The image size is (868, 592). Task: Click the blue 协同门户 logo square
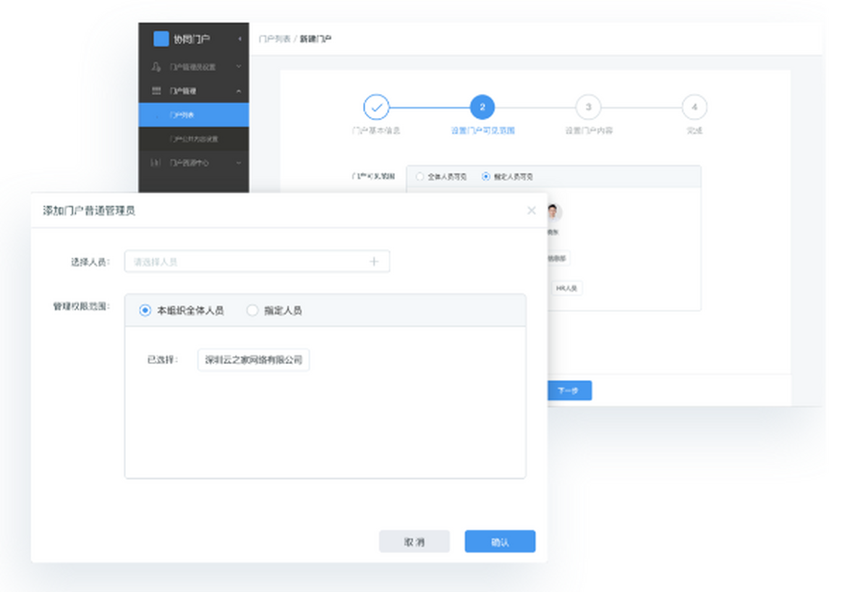click(x=161, y=39)
